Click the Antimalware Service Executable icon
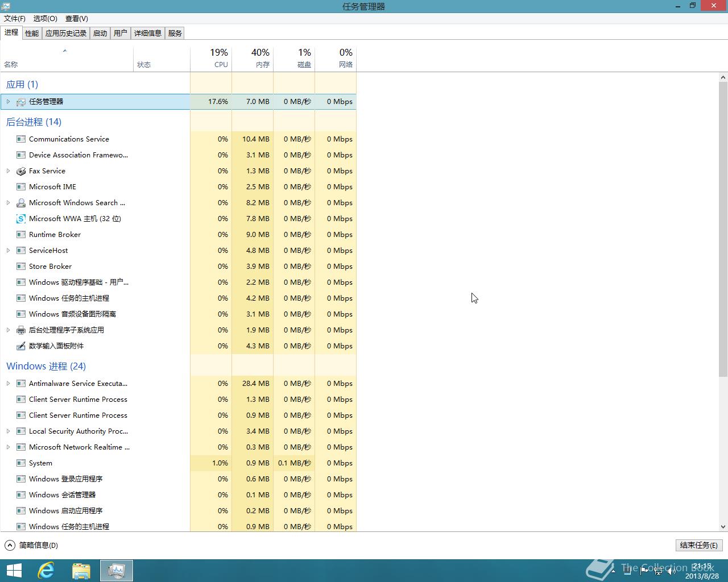This screenshot has height=582, width=728. pos(21,384)
